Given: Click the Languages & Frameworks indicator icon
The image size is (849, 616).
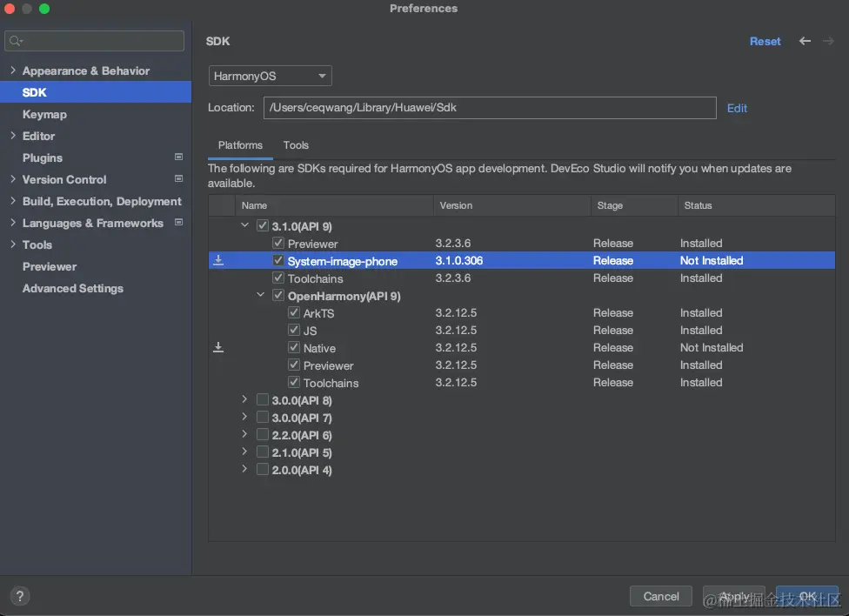Looking at the screenshot, I should [x=179, y=223].
